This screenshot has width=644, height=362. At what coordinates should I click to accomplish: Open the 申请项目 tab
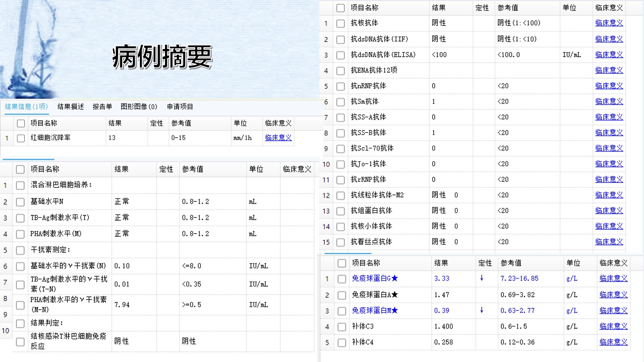(x=180, y=106)
